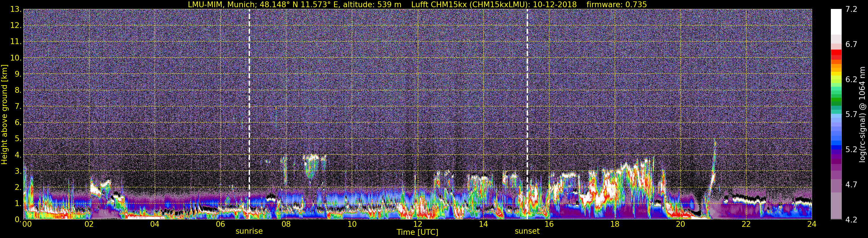This screenshot has width=868, height=238.
Task: Click the time axis tick label 18
Action: [x=614, y=224]
